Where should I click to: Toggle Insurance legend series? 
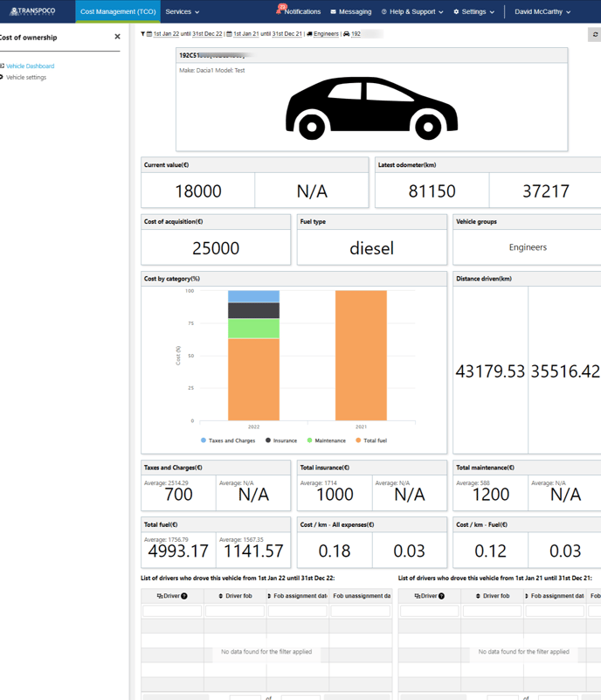pos(281,440)
